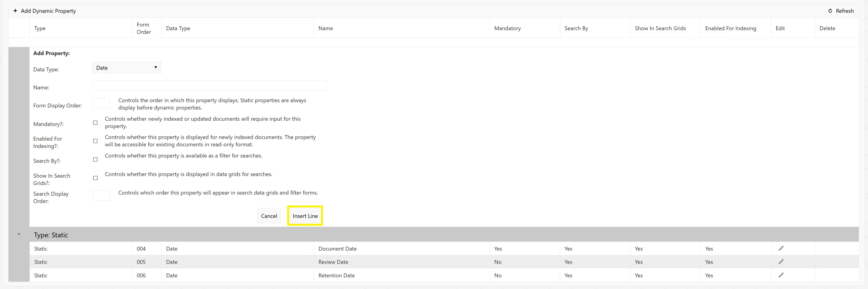Viewport: 868px width, 289px height.
Task: Sort by the Type column header
Action: [40, 28]
